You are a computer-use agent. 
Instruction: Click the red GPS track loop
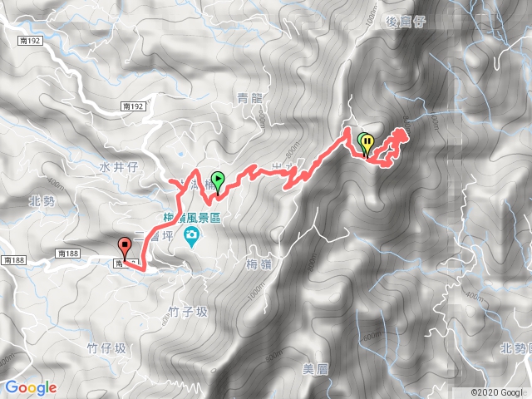[387, 148]
